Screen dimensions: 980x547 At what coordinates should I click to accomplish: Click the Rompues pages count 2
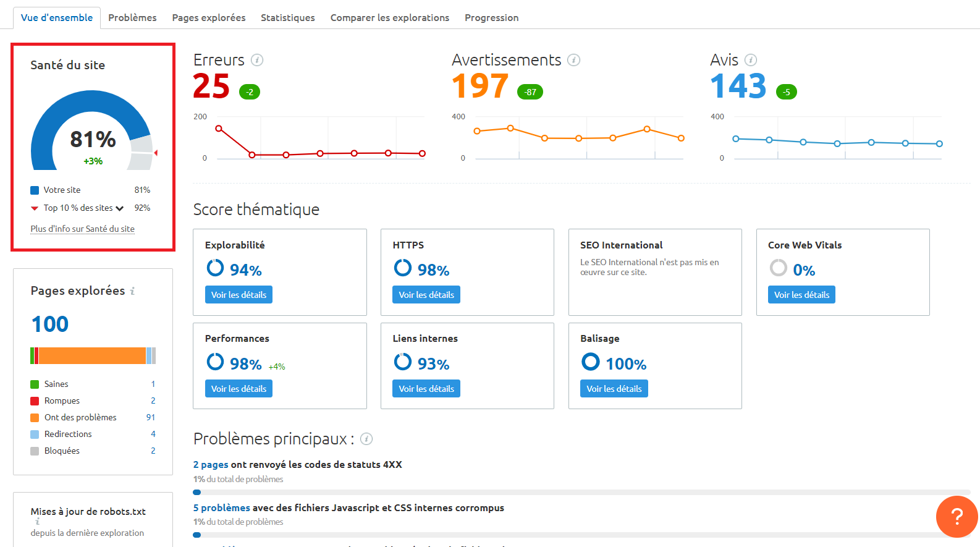(x=153, y=401)
